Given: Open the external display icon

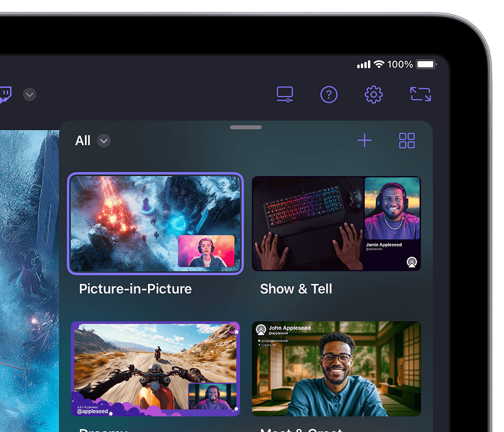Looking at the screenshot, I should [285, 94].
